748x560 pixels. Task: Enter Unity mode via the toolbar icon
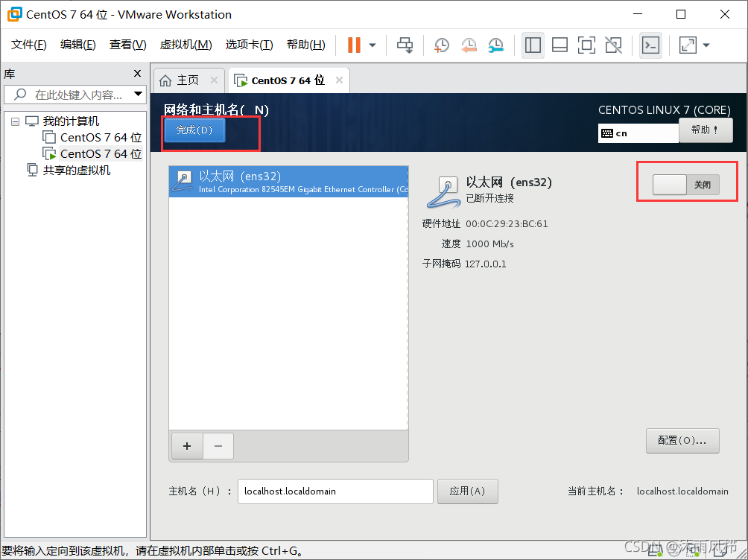pos(613,45)
